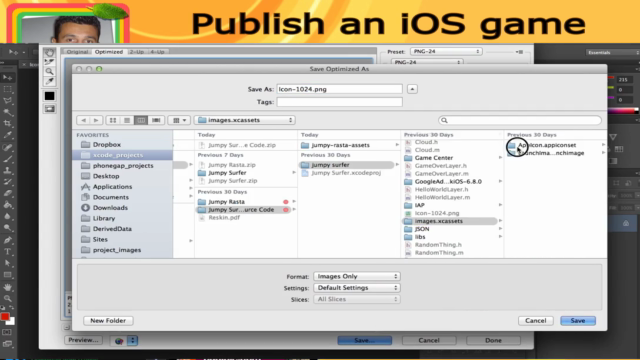Select the Clone Stamp tool
Image resolution: width=640 pixels, height=360 pixels.
point(7,170)
